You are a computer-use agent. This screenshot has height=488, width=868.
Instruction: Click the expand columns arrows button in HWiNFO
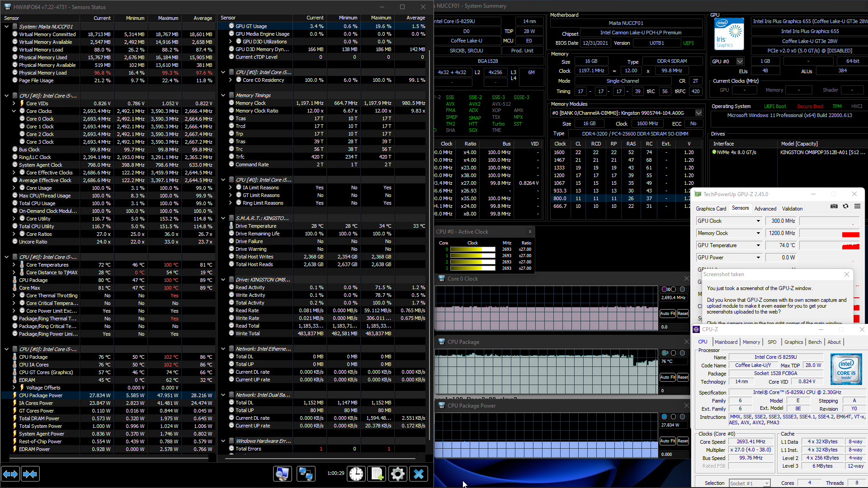[10, 474]
